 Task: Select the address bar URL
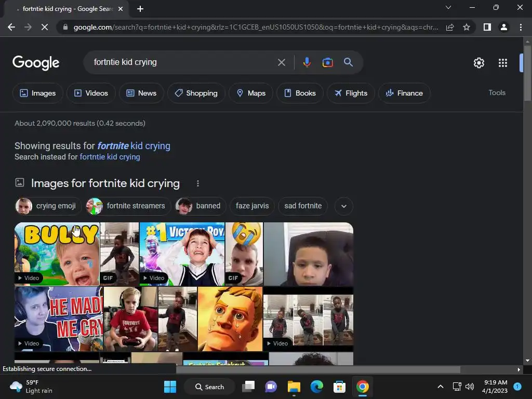click(x=256, y=27)
